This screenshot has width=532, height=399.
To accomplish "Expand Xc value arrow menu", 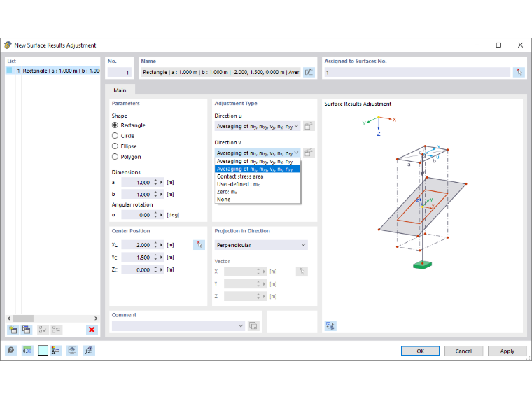I will pos(162,244).
